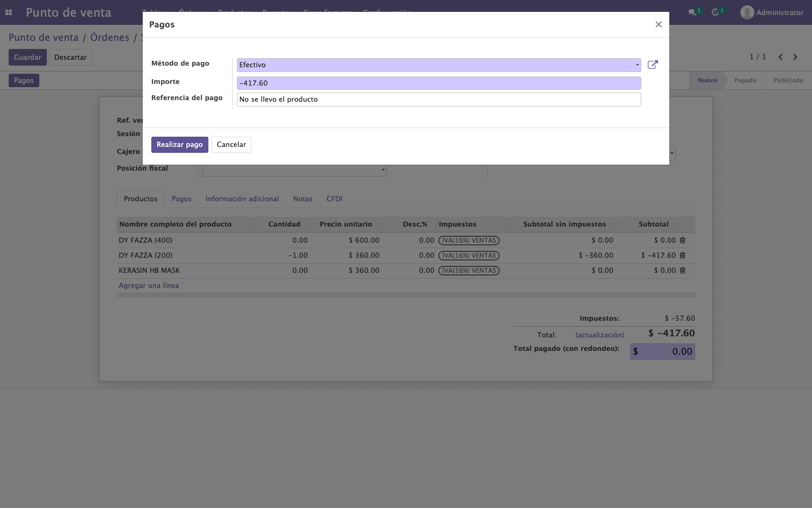
Task: Go to Órdenes breadcrumb
Action: click(110, 38)
